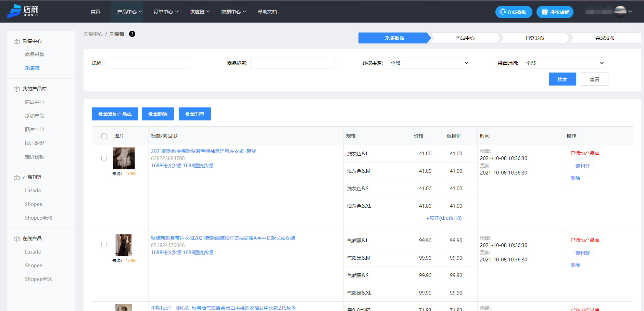Switch to the 采集数据 step tab
Viewport: 644px width, 311px height.
[394, 38]
